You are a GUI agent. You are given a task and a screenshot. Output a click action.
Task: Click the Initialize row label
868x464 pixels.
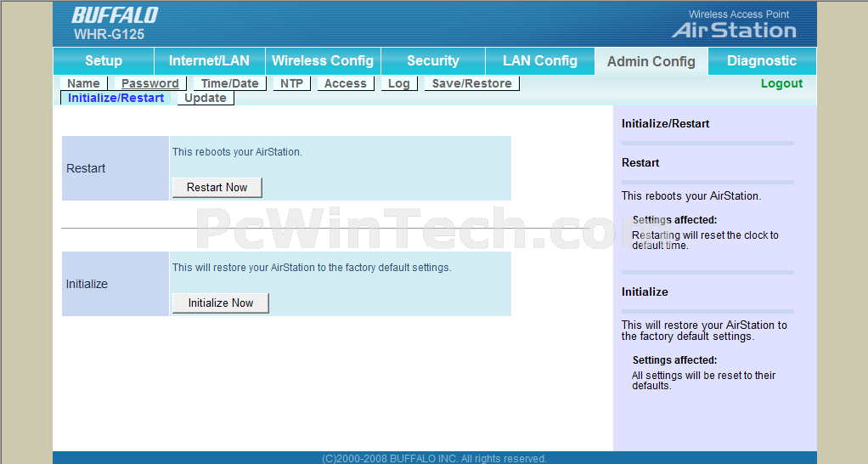point(87,284)
